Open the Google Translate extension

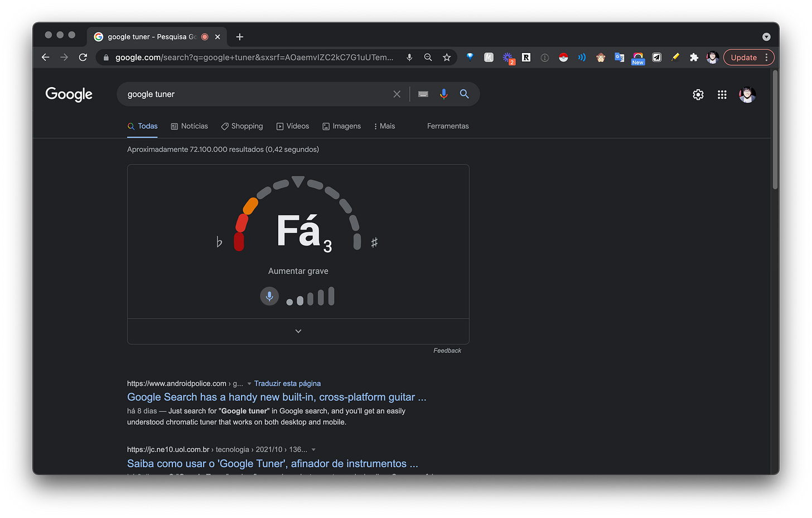(619, 57)
